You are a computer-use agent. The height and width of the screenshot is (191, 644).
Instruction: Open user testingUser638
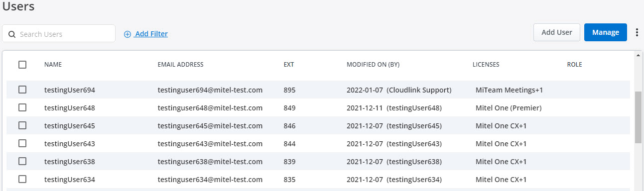click(69, 162)
